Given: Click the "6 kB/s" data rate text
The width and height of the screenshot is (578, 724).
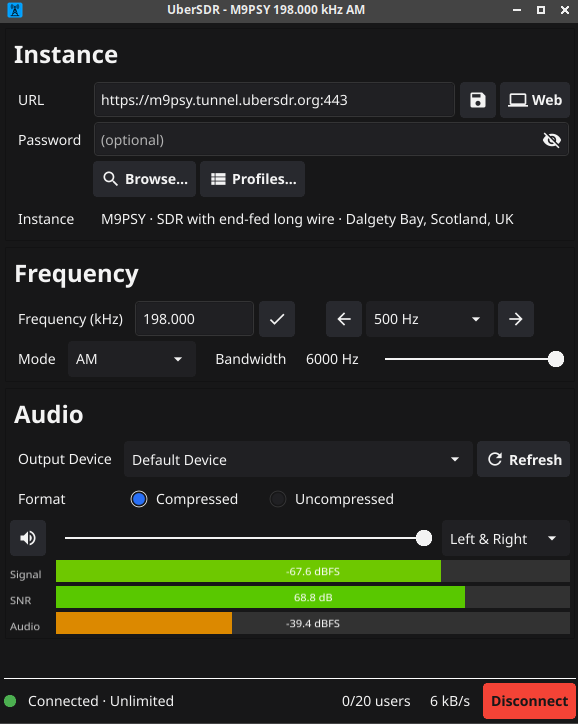Looking at the screenshot, I should click(x=450, y=701).
